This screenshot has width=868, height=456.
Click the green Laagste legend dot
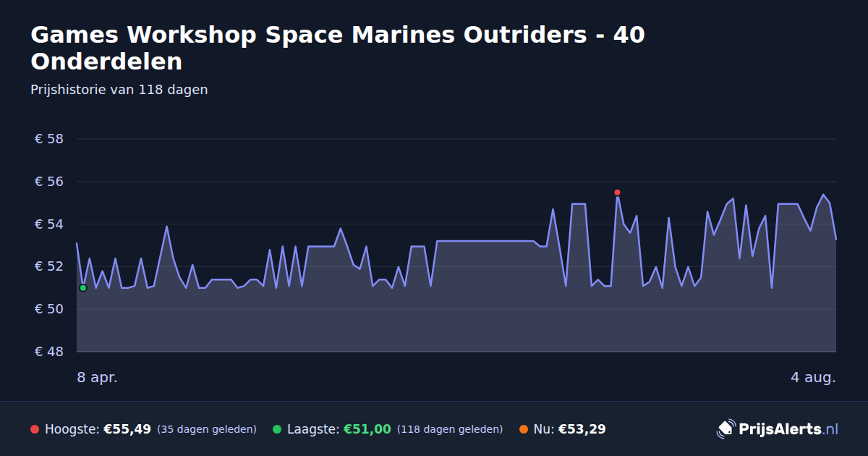click(277, 429)
